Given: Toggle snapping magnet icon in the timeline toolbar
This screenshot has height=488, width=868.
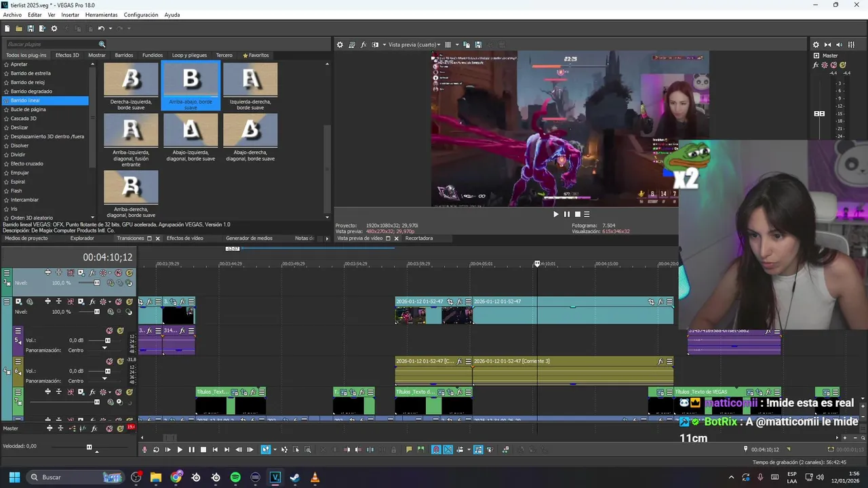Looking at the screenshot, I should [x=436, y=449].
